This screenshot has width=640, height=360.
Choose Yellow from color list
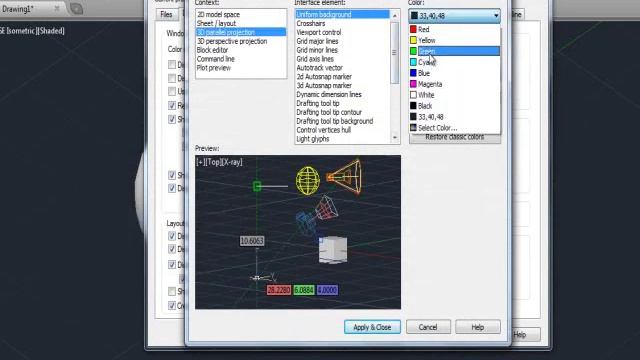tap(454, 40)
